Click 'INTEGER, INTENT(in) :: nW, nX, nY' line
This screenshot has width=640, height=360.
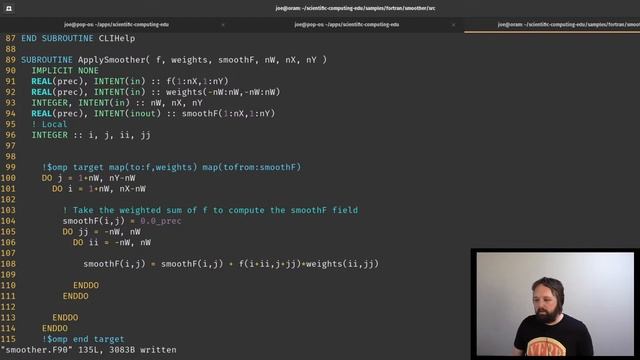[x=117, y=103]
